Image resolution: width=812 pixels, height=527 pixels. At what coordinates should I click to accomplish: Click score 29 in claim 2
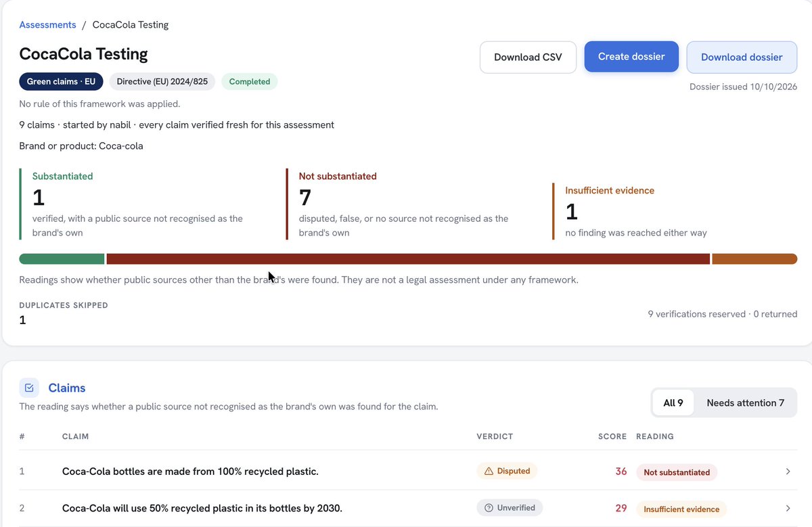coord(621,508)
